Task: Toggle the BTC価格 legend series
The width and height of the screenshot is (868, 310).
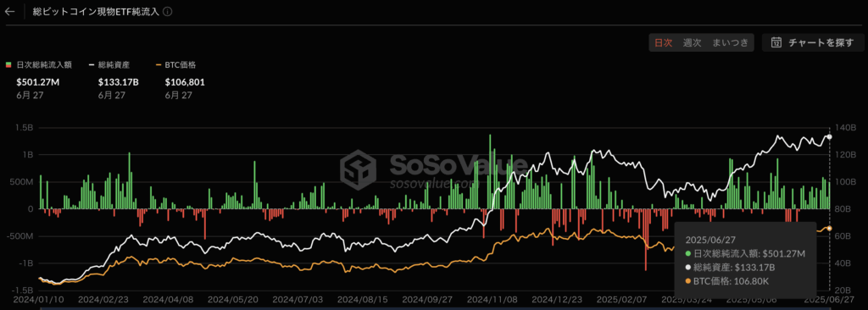Action: [x=176, y=65]
